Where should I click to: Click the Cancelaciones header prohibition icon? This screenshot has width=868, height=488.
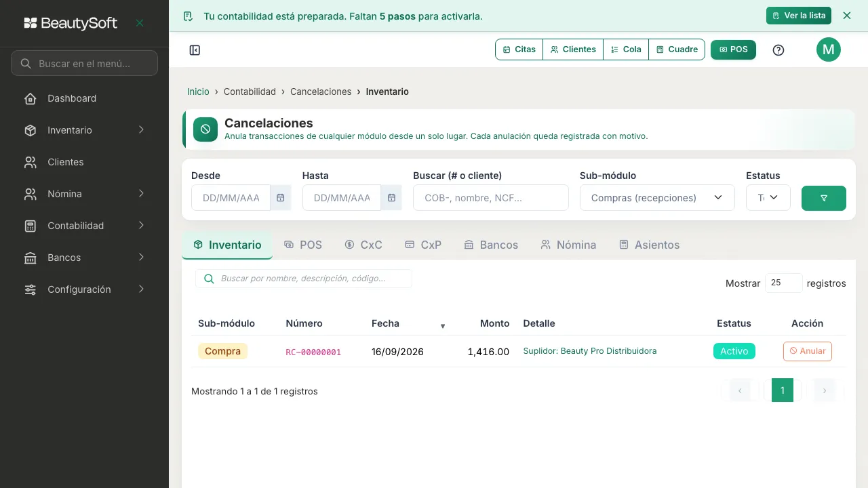coord(205,129)
